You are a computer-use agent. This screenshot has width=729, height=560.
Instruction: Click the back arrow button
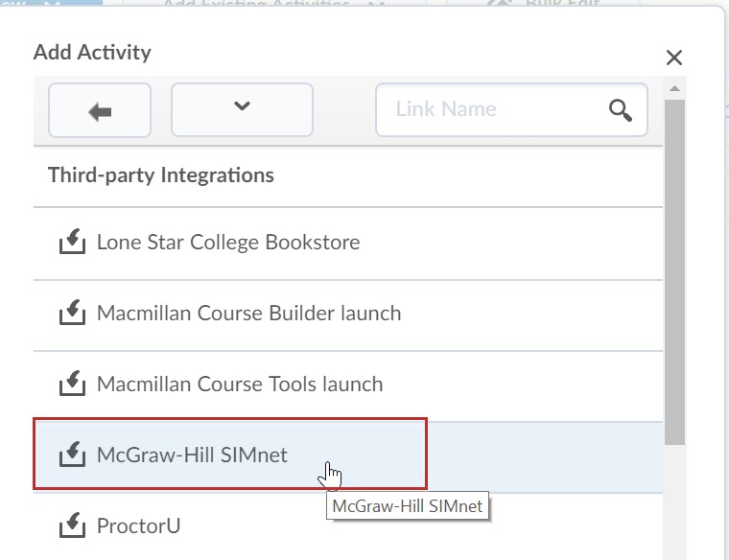[x=100, y=110]
